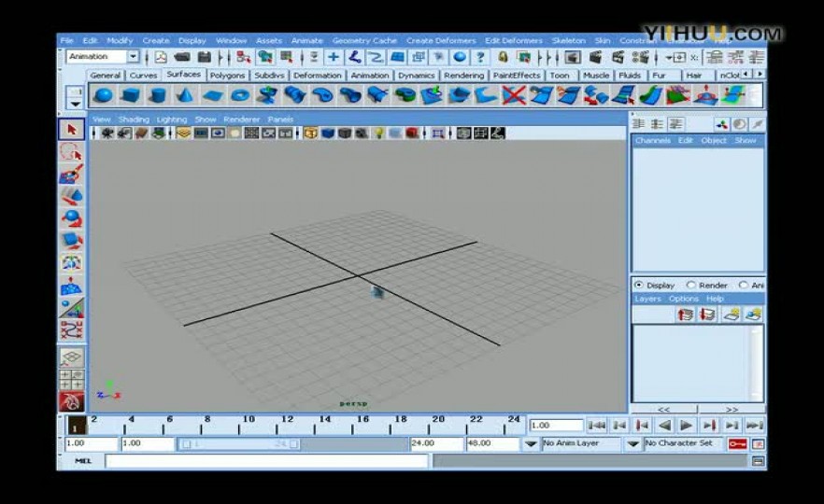Toggle smooth shade blue cube icon

click(327, 133)
